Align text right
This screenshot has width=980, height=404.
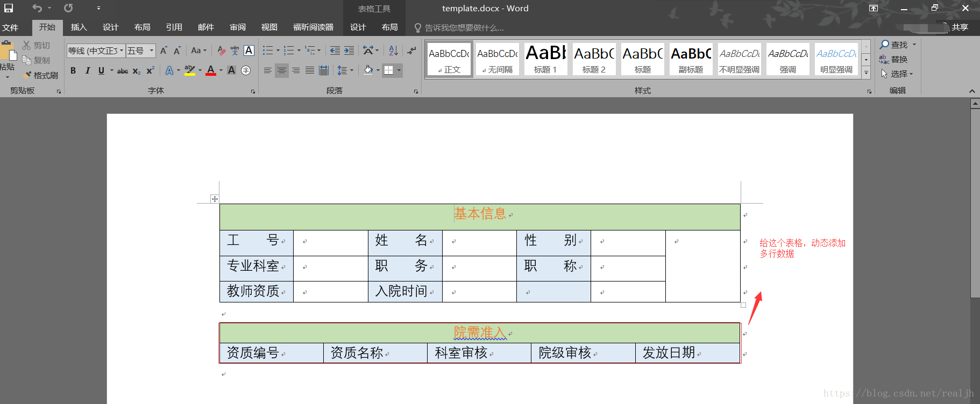(296, 70)
